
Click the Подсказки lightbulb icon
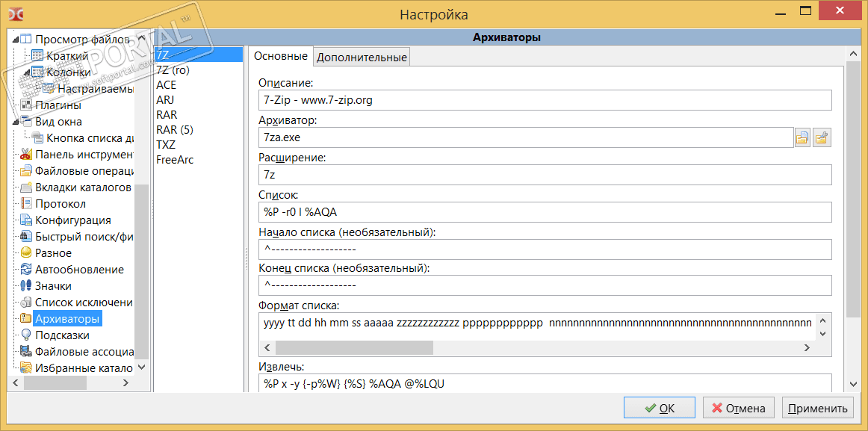pos(26,335)
